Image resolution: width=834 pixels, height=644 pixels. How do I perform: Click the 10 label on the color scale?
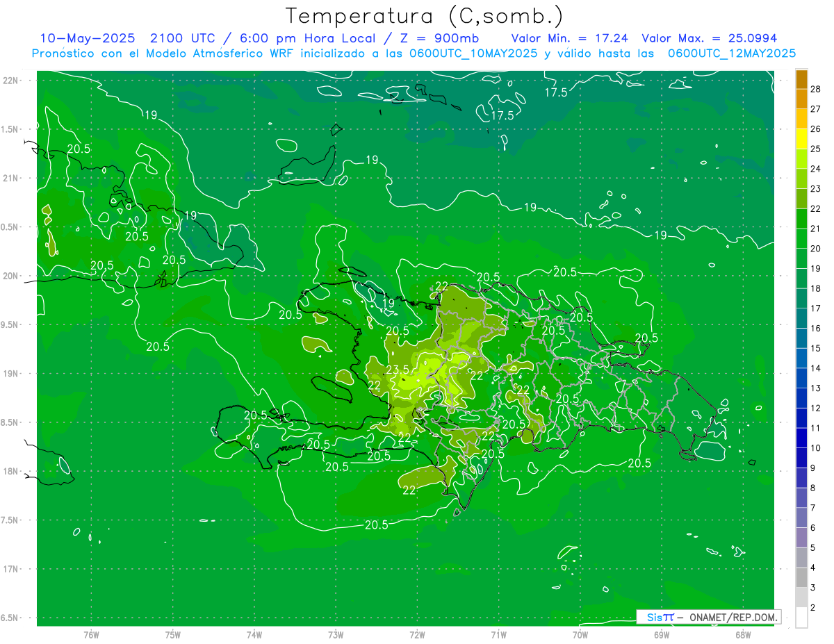(x=816, y=448)
